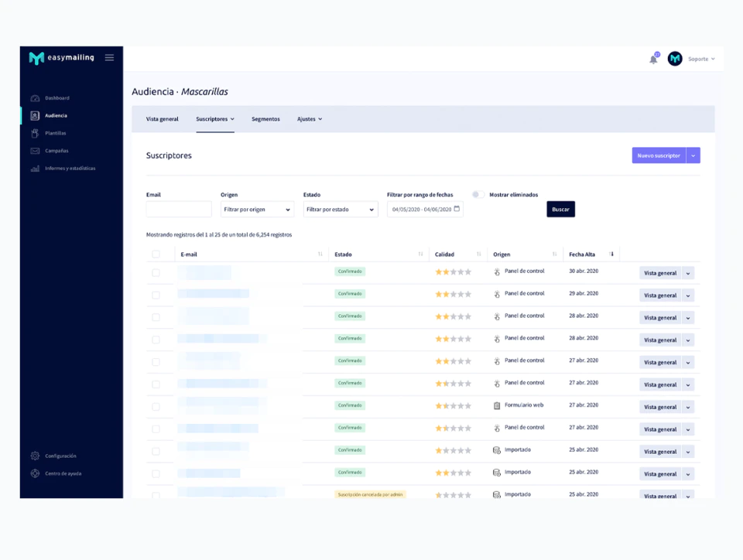Toggle the Mostrar eliminados switch
The image size is (743, 560).
pyautogui.click(x=478, y=195)
